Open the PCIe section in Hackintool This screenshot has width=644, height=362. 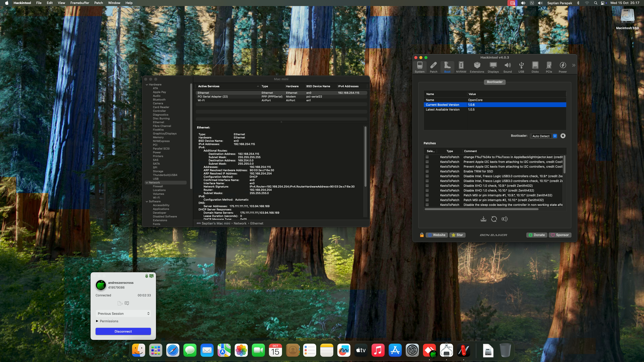549,67
